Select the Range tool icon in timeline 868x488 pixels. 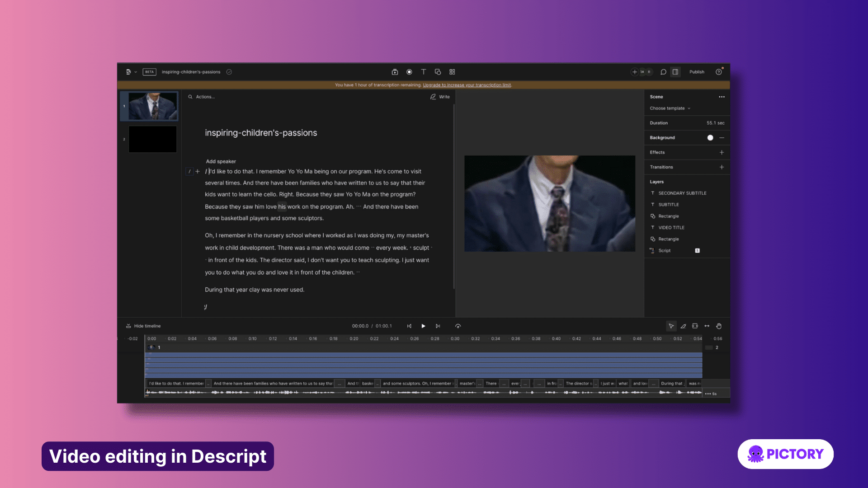click(x=695, y=326)
